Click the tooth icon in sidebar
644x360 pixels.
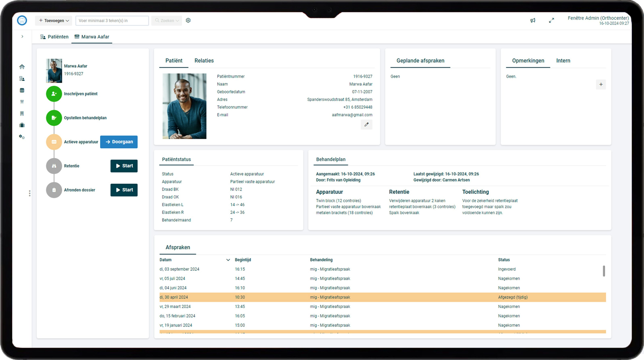(x=22, y=102)
